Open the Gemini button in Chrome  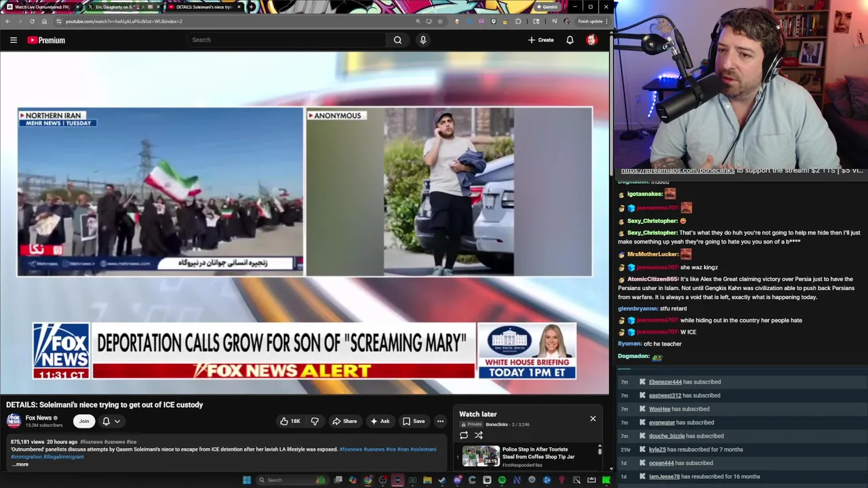click(x=547, y=7)
